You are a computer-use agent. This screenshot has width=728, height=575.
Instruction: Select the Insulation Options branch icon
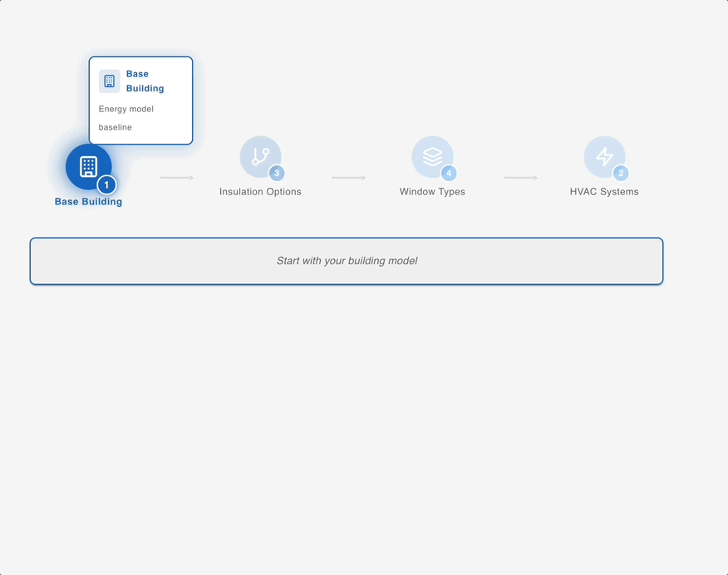260,156
